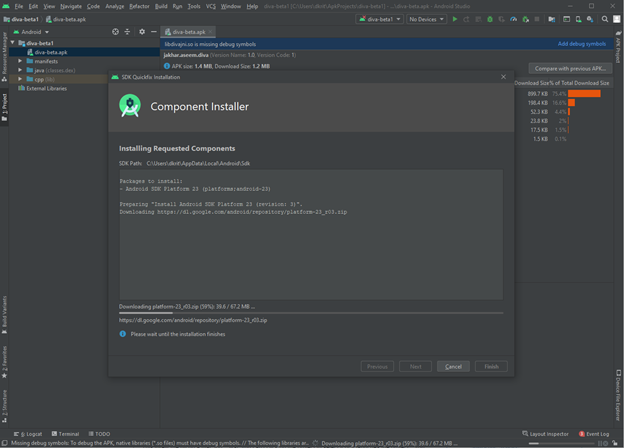The image size is (624, 448).
Task: Open Project panel settings gear
Action: [x=142, y=32]
